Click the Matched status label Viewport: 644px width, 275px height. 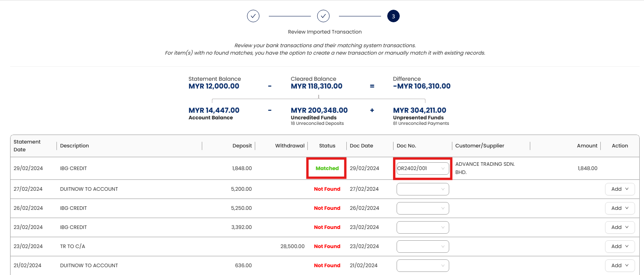coord(327,169)
